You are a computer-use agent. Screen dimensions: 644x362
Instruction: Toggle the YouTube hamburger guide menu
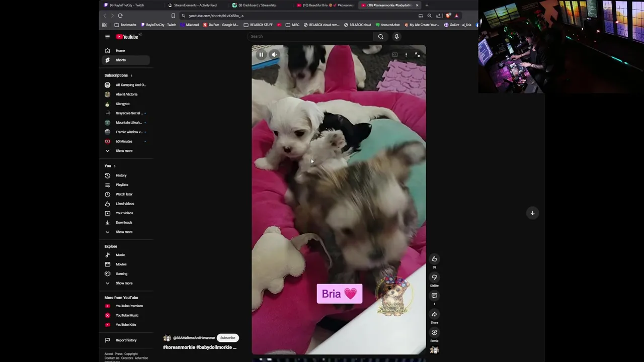click(107, 36)
